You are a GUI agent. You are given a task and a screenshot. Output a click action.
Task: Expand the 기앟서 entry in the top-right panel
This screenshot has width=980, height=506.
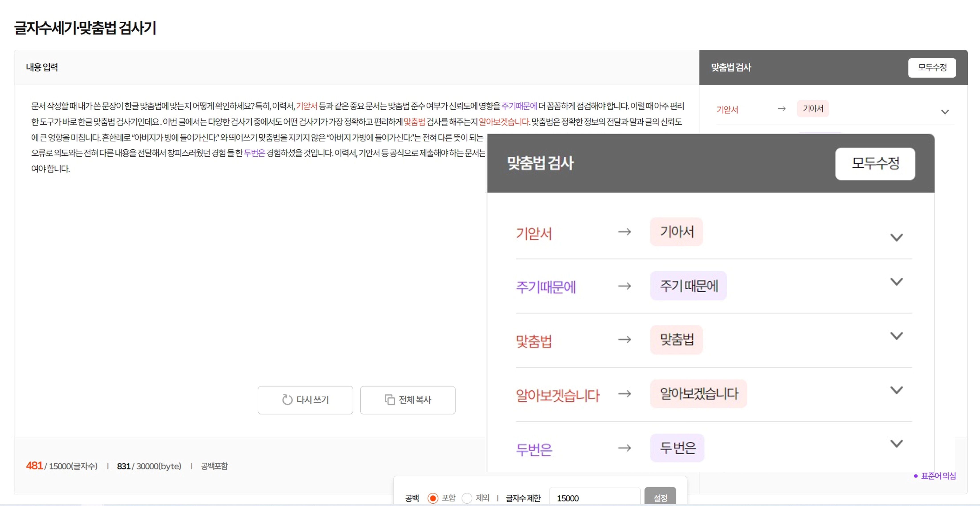[945, 111]
